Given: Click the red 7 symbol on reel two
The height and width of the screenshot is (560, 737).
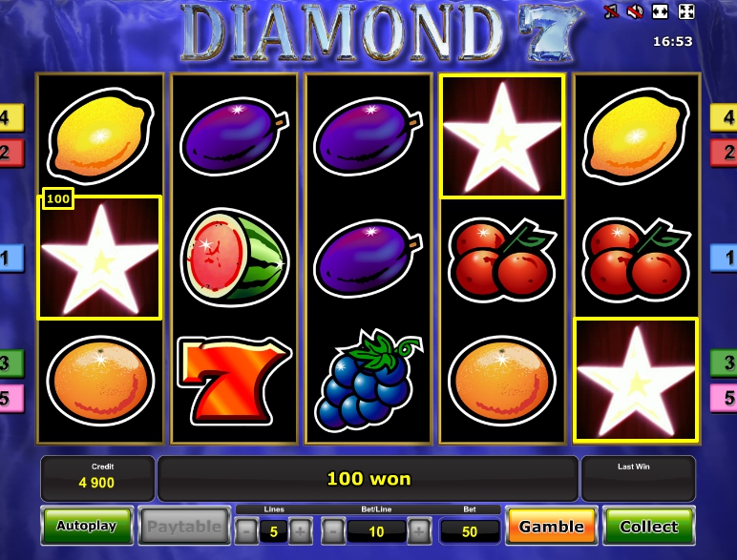Looking at the screenshot, I should [x=234, y=381].
